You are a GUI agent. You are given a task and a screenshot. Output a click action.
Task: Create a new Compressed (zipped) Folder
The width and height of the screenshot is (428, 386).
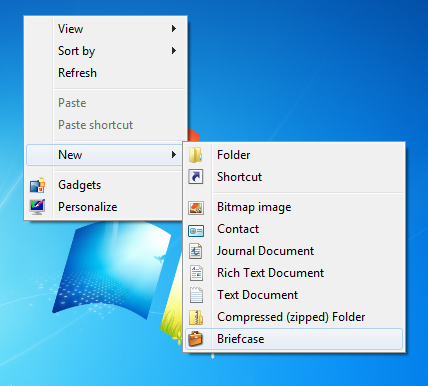(x=294, y=317)
